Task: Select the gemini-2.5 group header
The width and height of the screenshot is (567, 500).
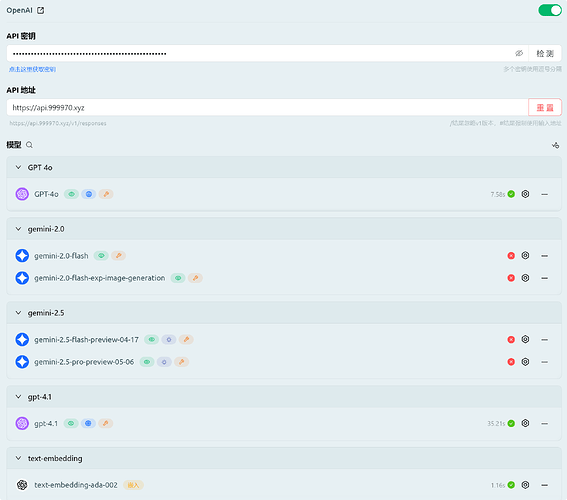Action: [284, 313]
